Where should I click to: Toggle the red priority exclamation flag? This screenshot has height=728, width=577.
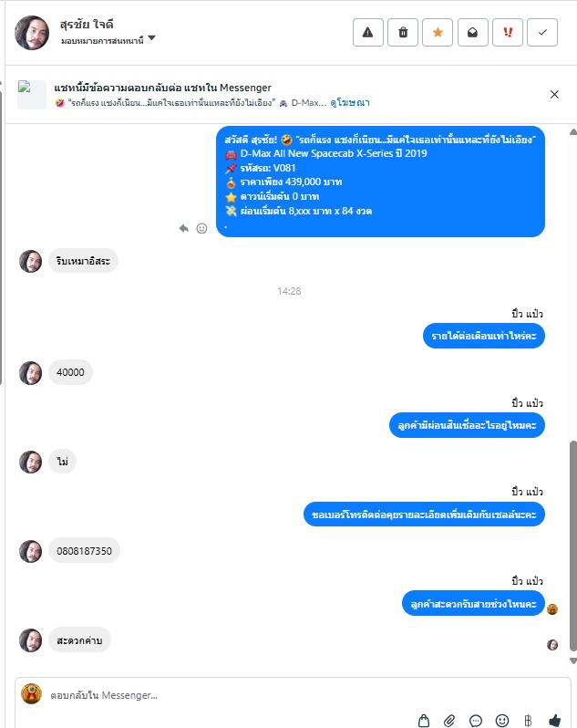[x=508, y=33]
